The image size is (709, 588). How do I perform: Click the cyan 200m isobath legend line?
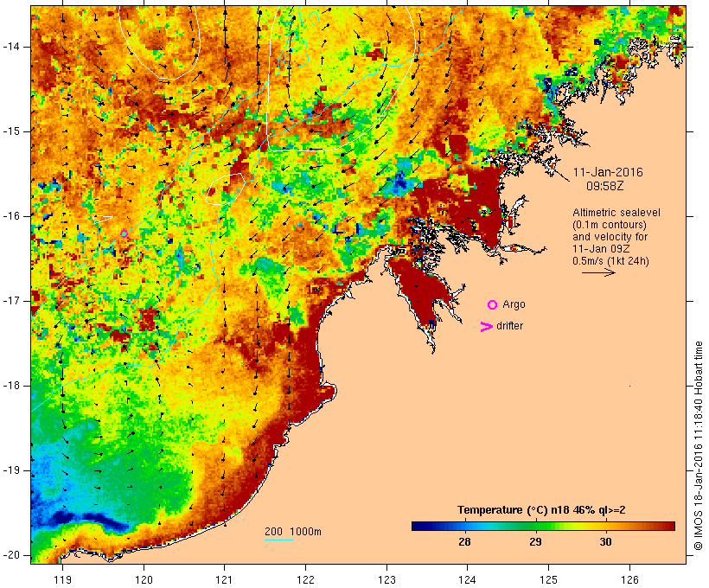[x=279, y=540]
